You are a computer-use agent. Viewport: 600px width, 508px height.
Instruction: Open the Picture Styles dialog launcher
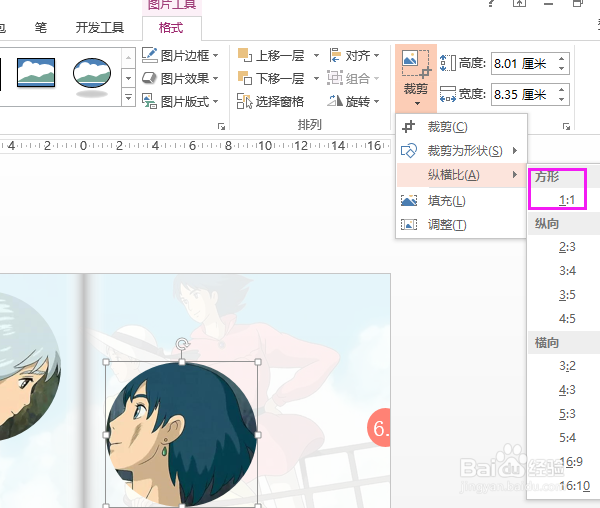221,126
